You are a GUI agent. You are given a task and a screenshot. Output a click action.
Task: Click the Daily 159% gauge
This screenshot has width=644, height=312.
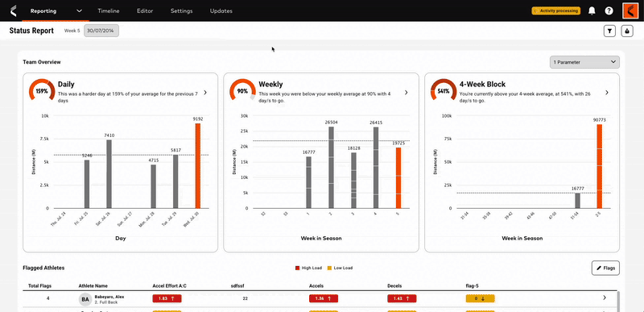coord(42,90)
